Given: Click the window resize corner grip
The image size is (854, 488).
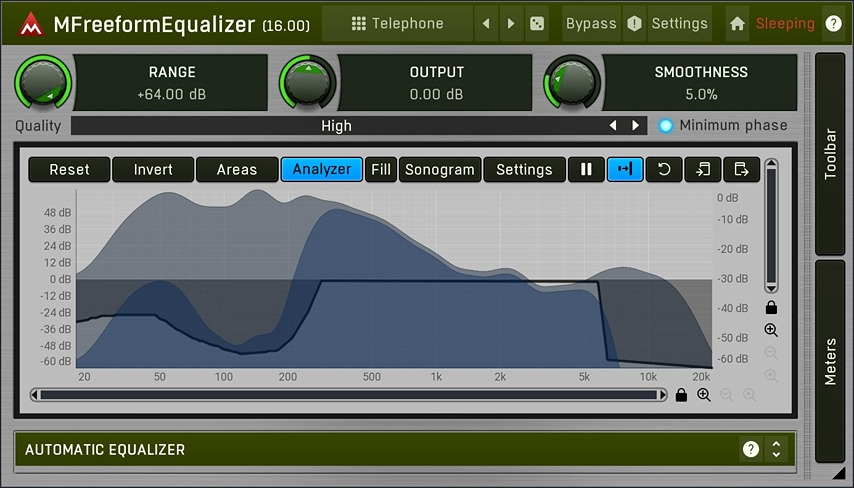Looking at the screenshot, I should [x=839, y=474].
